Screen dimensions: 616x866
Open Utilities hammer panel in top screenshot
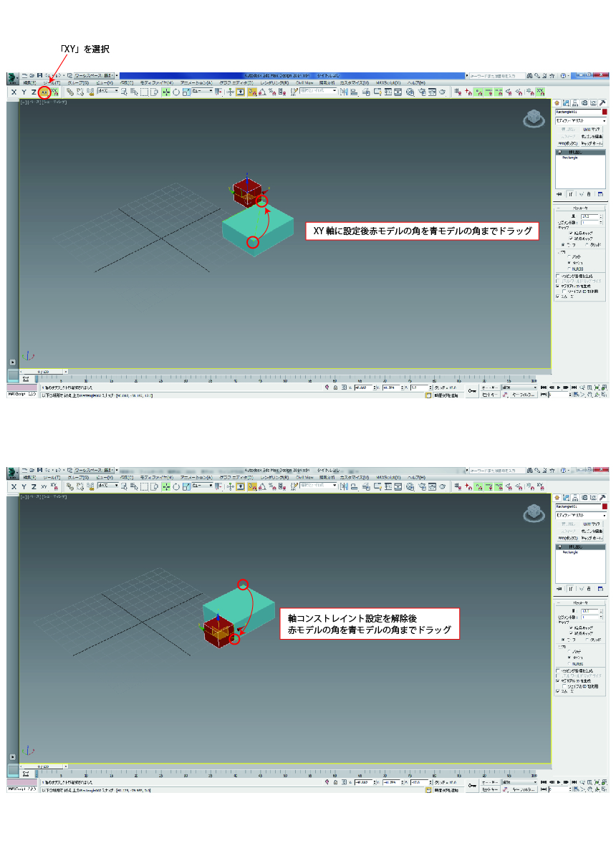[602, 102]
